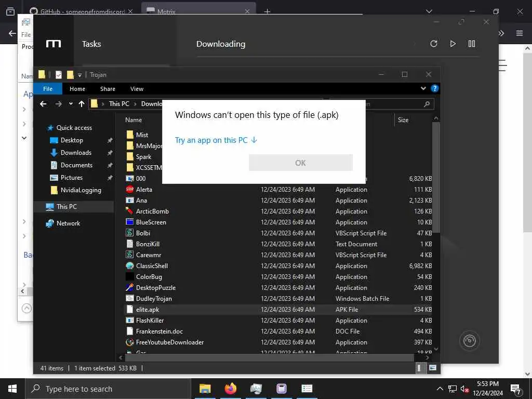Open Explorer help question mark icon
This screenshot has height=399, width=532.
click(434, 88)
